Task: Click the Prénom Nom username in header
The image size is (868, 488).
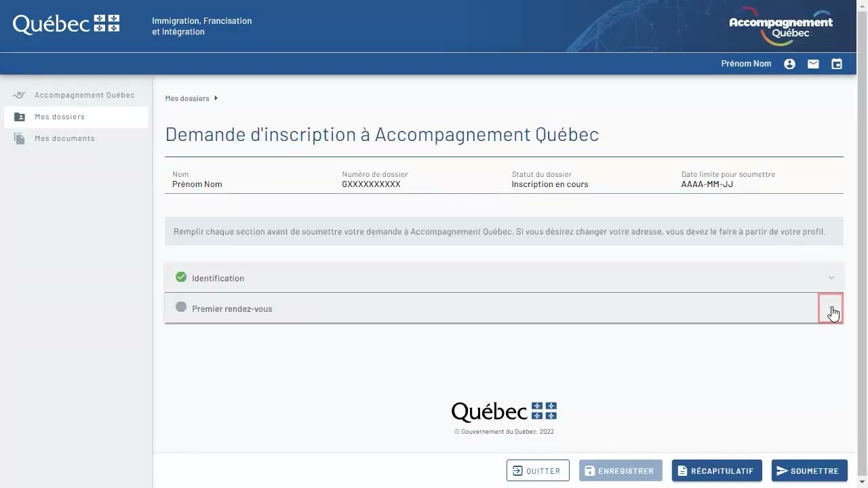Action: [x=746, y=64]
